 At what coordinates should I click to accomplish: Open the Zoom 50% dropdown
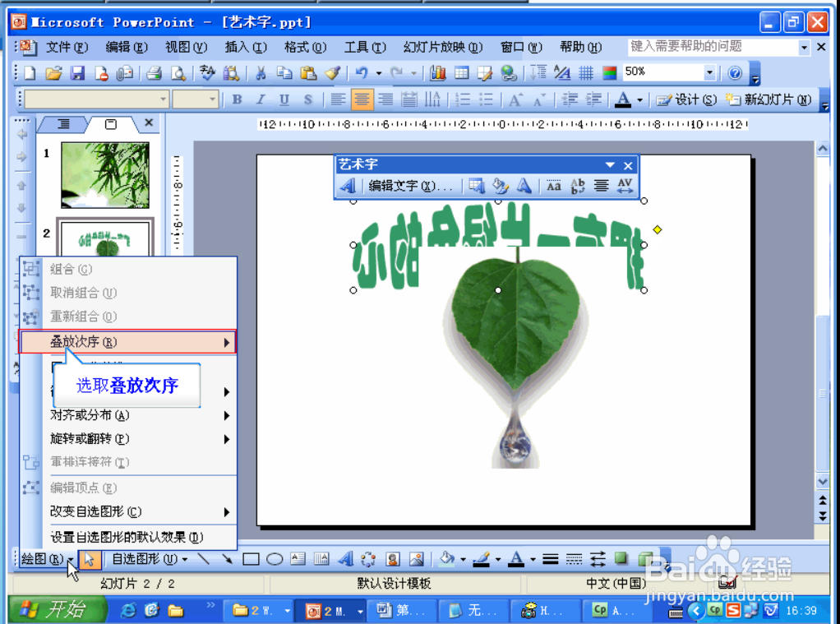point(709,72)
